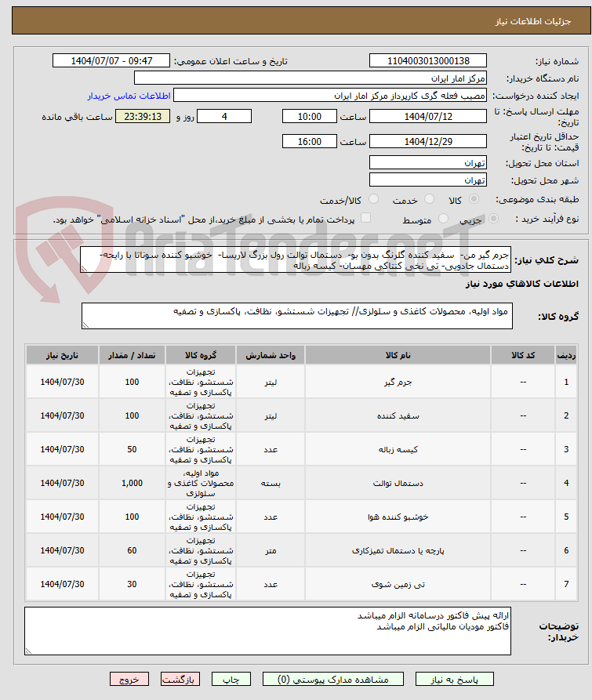Click the گروه کالا text area

tap(297, 316)
